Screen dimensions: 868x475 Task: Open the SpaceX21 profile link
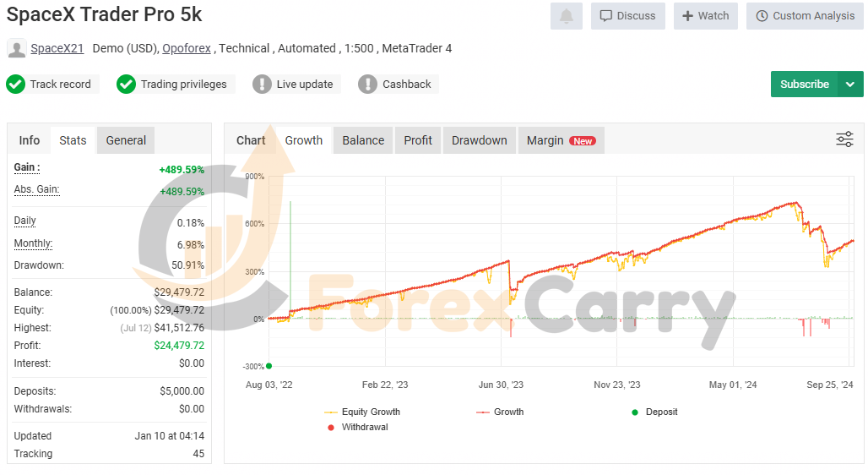click(x=57, y=49)
